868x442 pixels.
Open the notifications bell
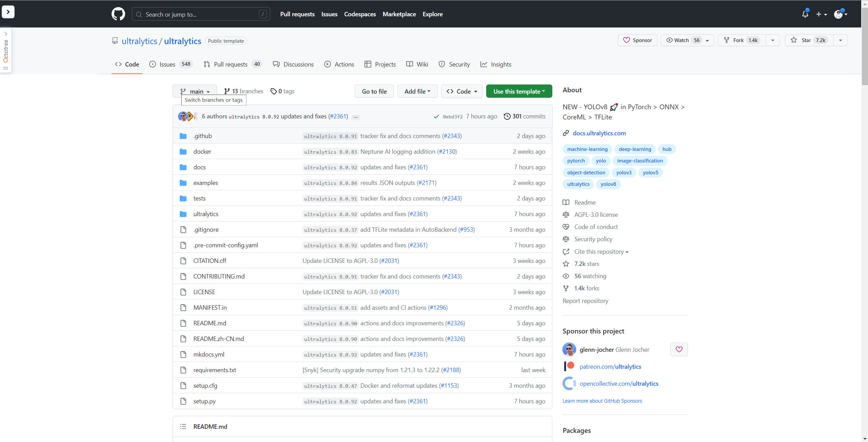(805, 14)
